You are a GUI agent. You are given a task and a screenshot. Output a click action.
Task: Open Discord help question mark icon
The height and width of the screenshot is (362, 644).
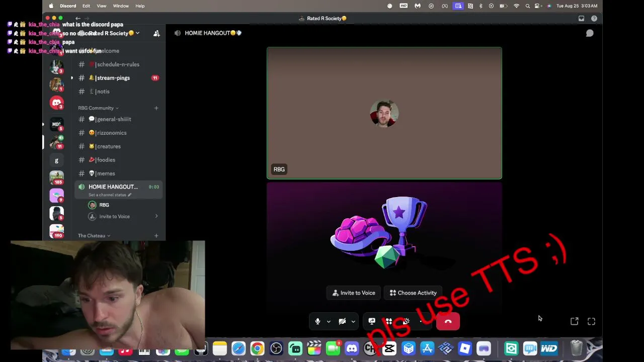click(594, 19)
